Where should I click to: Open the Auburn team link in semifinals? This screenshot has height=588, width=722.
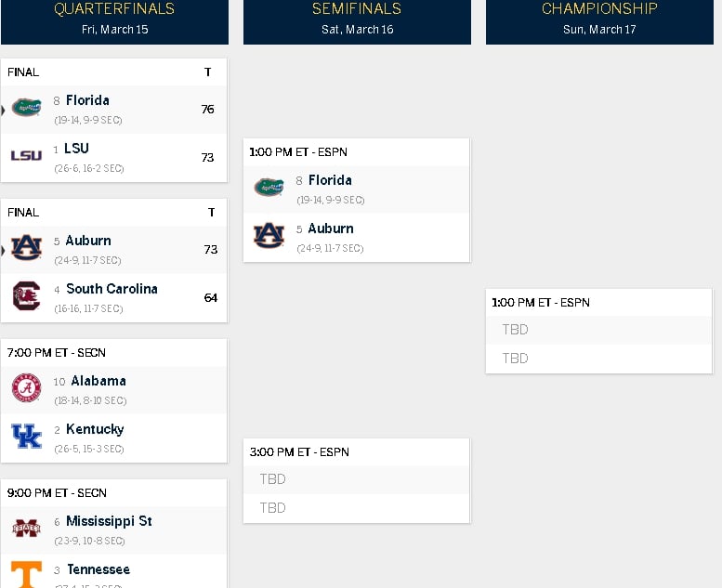coord(331,229)
